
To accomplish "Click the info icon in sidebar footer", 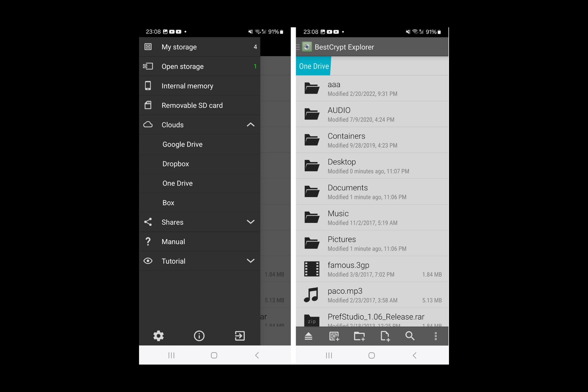I will click(199, 335).
